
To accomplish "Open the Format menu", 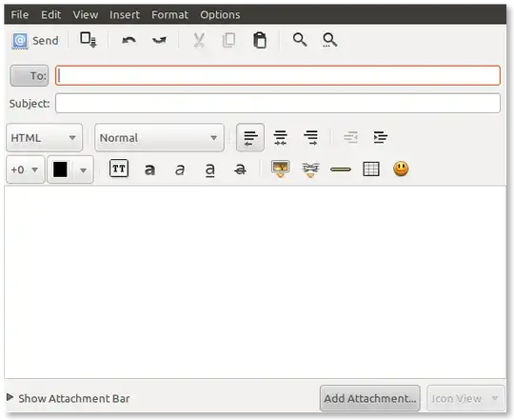I will 169,14.
